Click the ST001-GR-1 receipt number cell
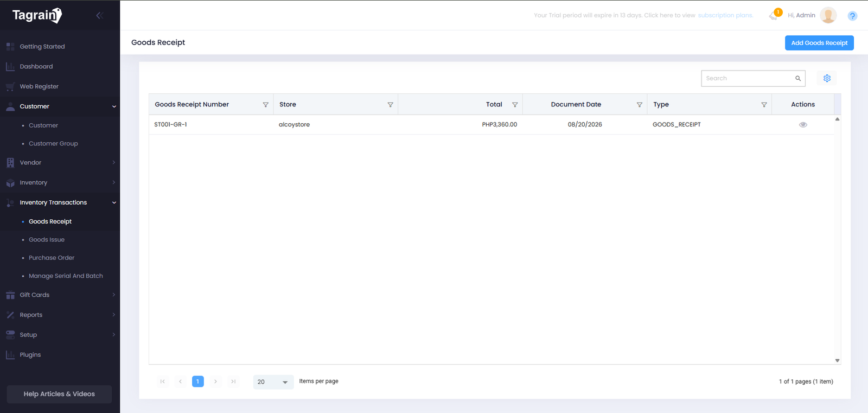 click(x=211, y=125)
